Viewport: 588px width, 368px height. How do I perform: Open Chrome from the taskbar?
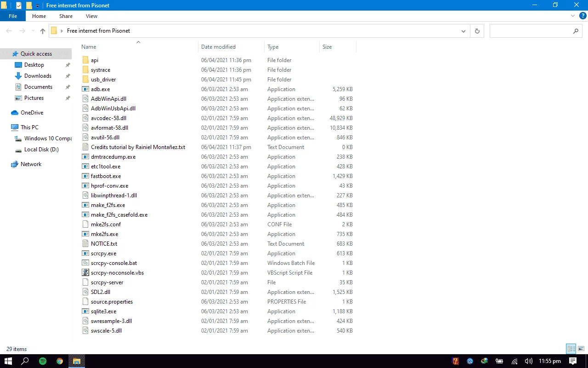coord(60,361)
